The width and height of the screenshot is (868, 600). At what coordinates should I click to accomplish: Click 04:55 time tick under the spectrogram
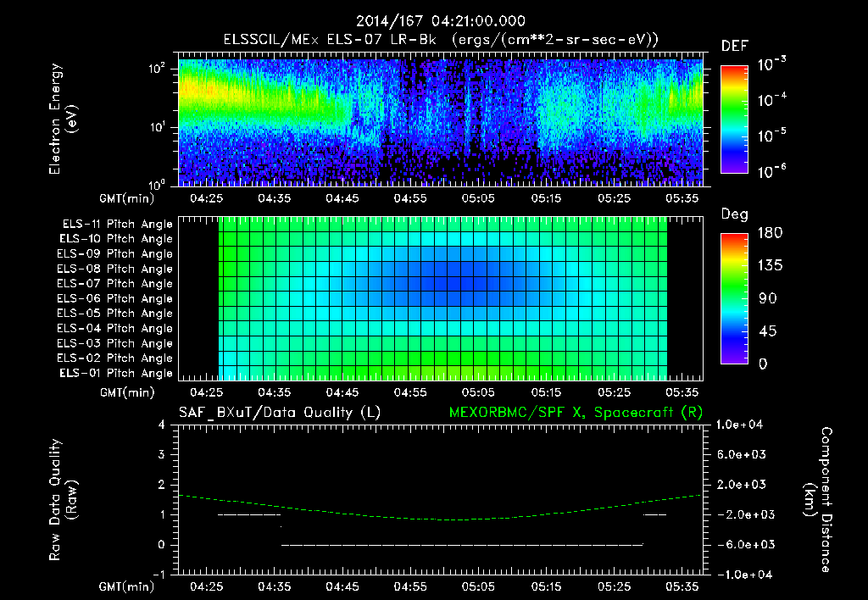click(x=410, y=198)
